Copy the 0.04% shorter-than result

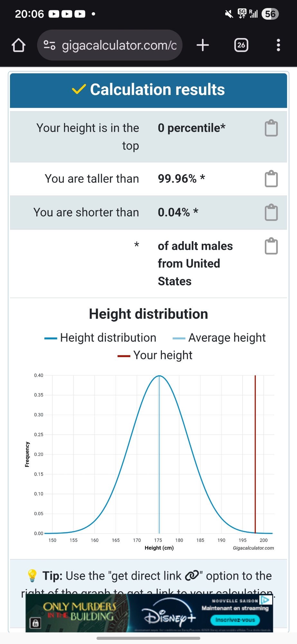[x=271, y=212]
